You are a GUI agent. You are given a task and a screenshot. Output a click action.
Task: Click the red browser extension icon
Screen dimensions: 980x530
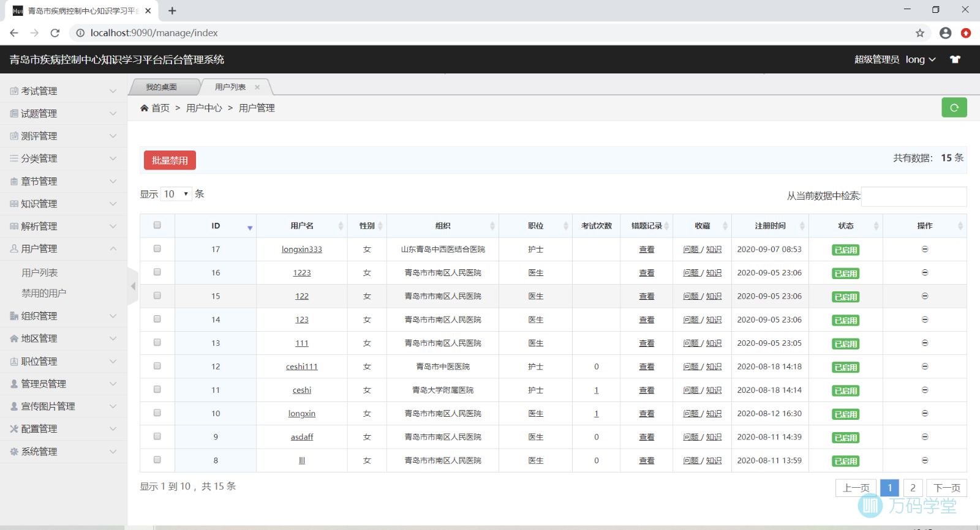pyautogui.click(x=966, y=33)
